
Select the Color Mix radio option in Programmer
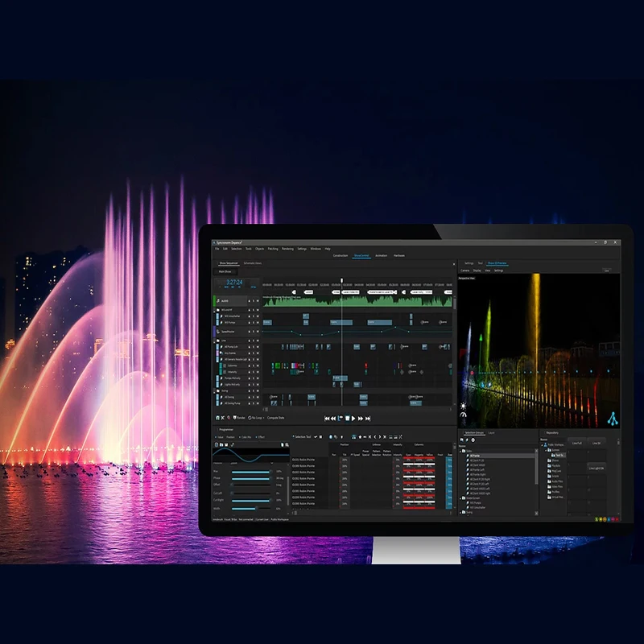[246, 437]
